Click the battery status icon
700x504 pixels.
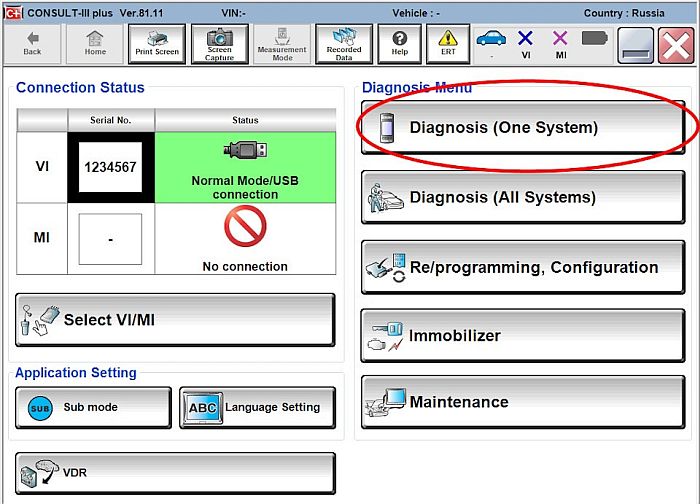595,38
